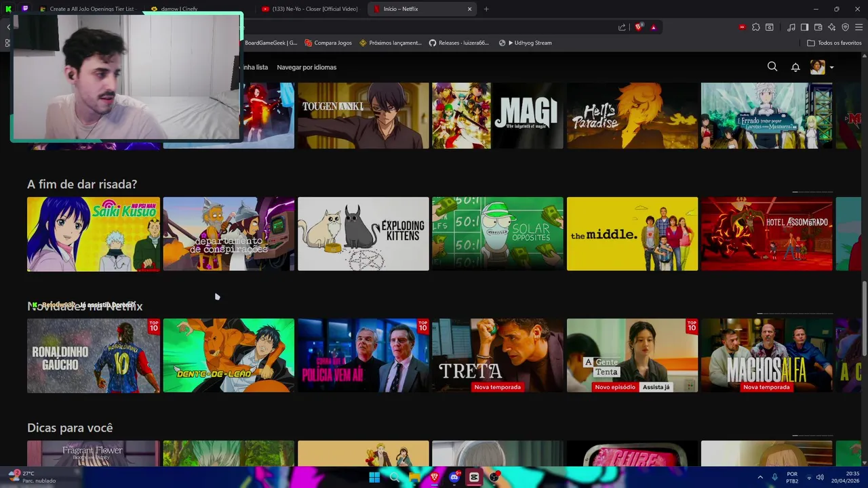This screenshot has width=868, height=488.
Task: Toggle the browser sidebar panel icon
Action: 804,27
